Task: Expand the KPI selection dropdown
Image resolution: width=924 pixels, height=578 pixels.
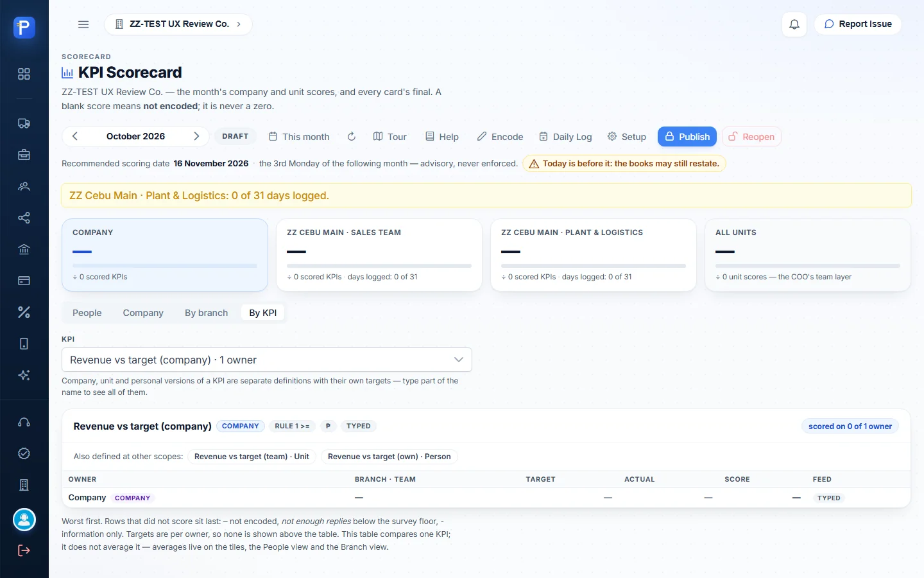Action: (x=267, y=360)
